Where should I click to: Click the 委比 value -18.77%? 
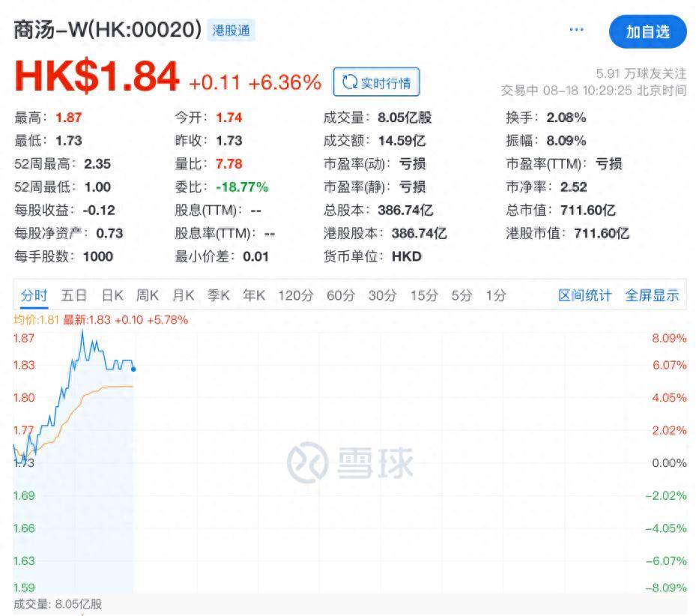click(242, 187)
